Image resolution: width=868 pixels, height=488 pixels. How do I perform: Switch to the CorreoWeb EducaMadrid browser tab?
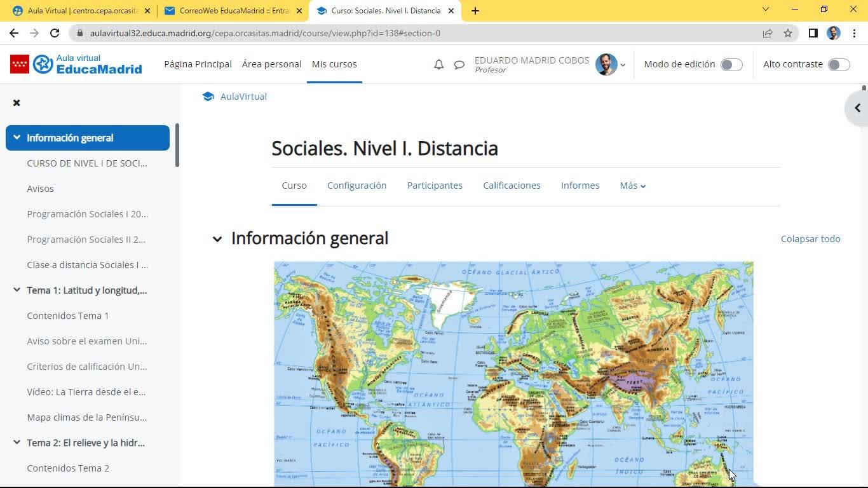pyautogui.click(x=233, y=11)
